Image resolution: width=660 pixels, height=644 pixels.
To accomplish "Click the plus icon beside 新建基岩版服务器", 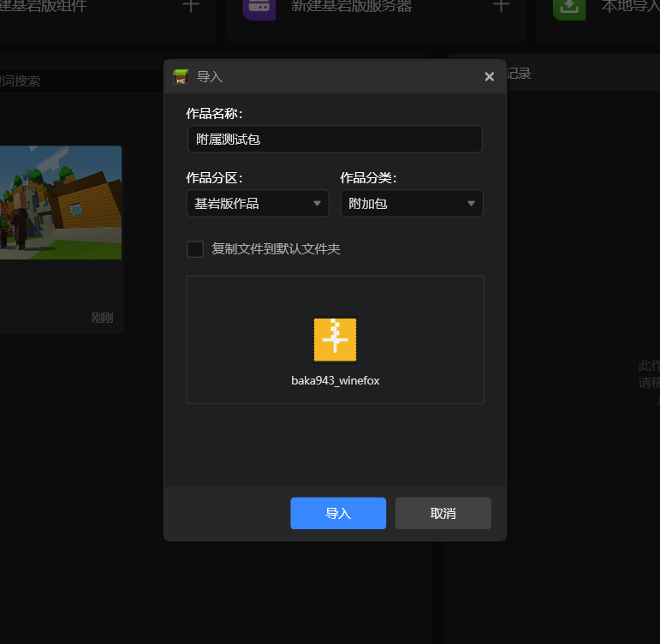I will tap(502, 5).
